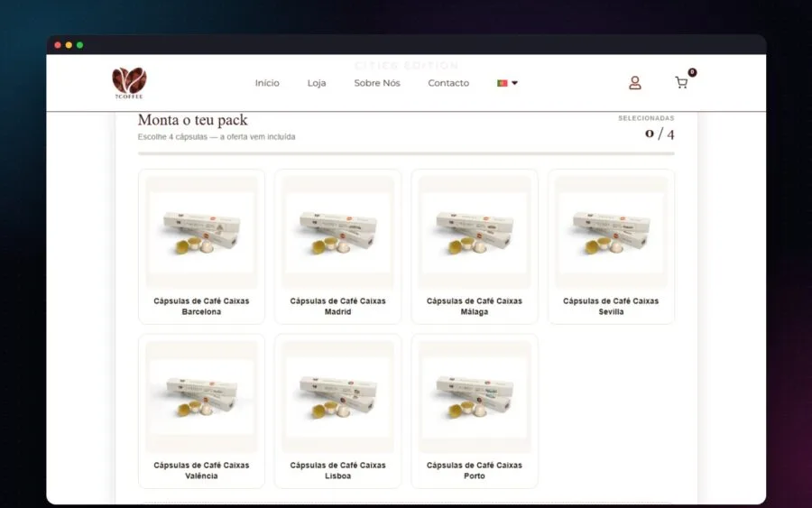Open the Sobre Nós page link

(x=377, y=83)
